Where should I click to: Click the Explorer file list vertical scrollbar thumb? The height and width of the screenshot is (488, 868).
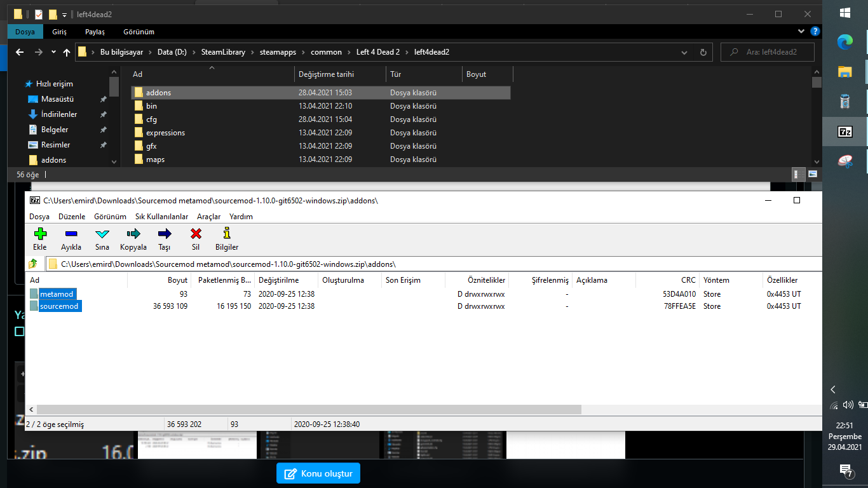(x=817, y=83)
